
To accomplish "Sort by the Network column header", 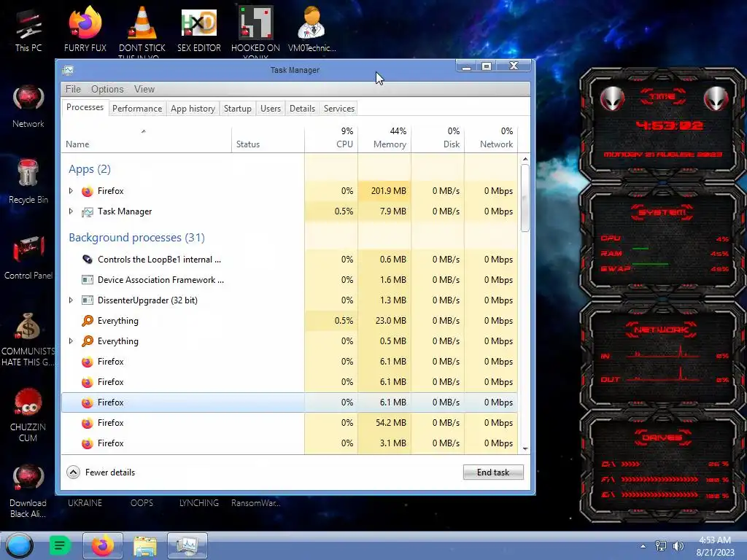I will click(491, 139).
